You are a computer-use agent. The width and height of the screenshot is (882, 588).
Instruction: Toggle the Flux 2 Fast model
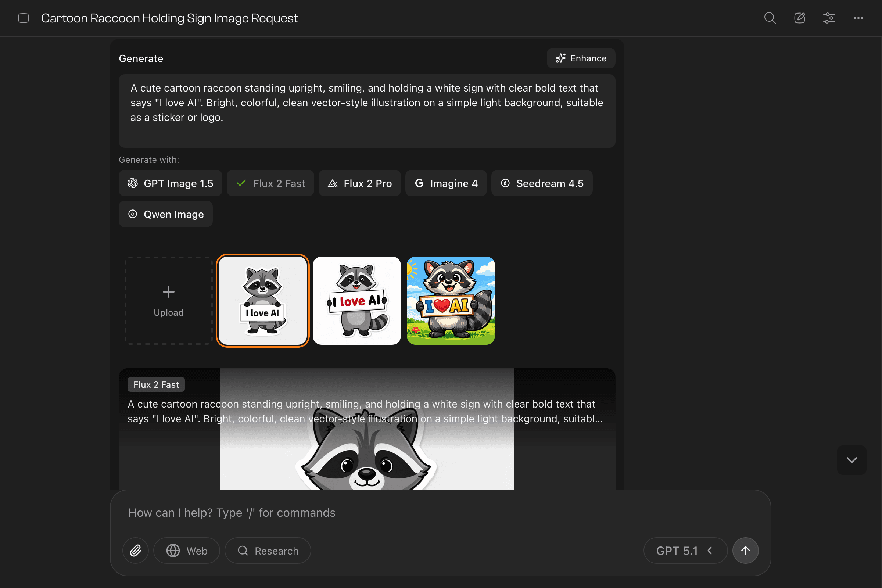[270, 183]
